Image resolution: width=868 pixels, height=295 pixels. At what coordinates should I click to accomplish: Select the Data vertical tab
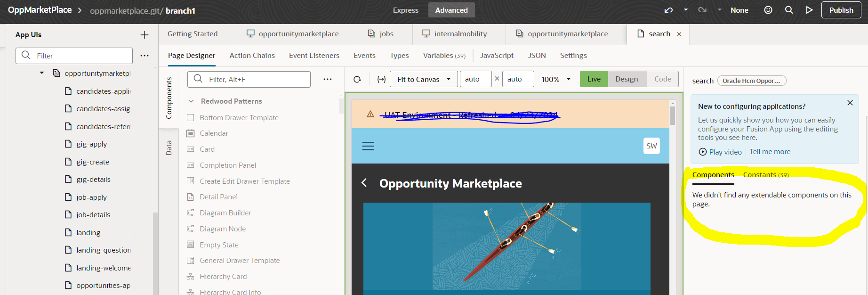169,148
